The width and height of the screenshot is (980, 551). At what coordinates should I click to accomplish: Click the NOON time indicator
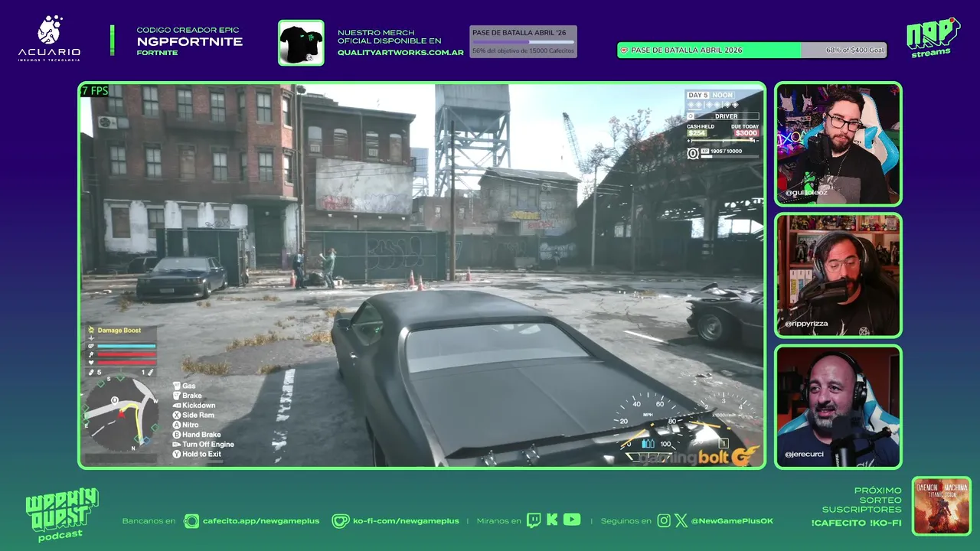click(723, 95)
